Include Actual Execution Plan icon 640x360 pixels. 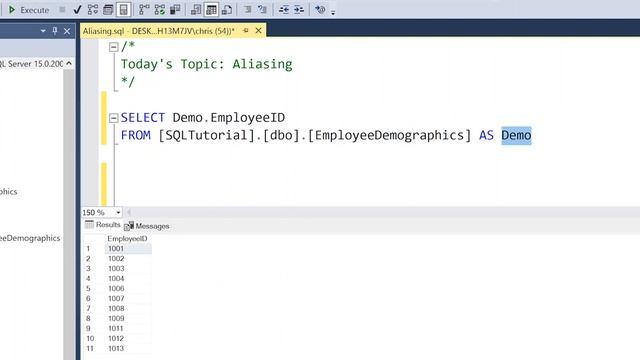[144, 10]
